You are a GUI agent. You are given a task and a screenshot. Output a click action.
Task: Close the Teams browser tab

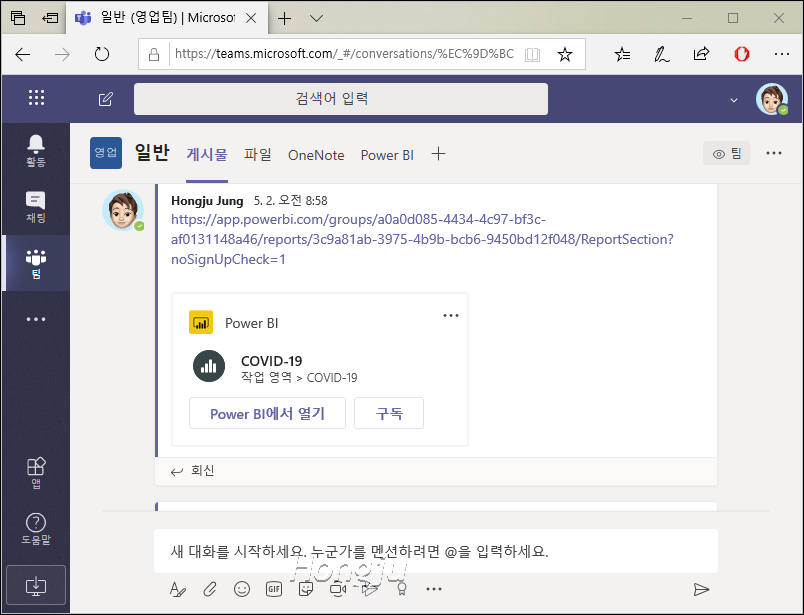pos(251,18)
